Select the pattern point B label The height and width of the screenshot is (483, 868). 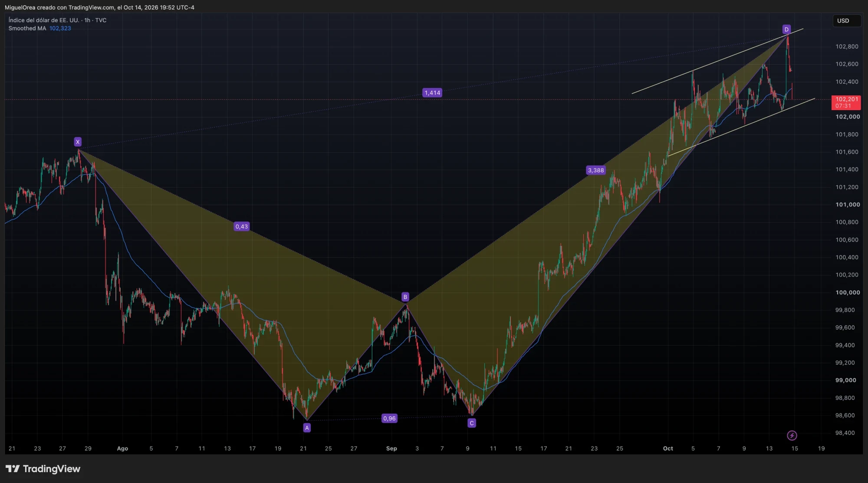[405, 297]
